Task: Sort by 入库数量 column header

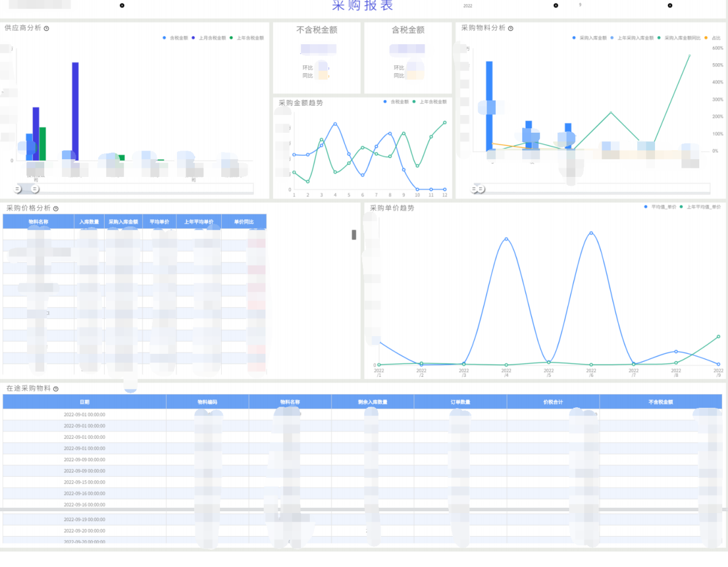Action: 89,222
